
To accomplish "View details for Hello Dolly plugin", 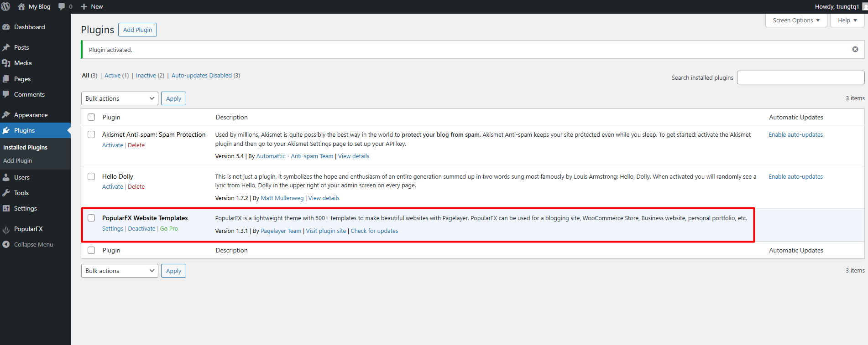I will click(x=324, y=198).
